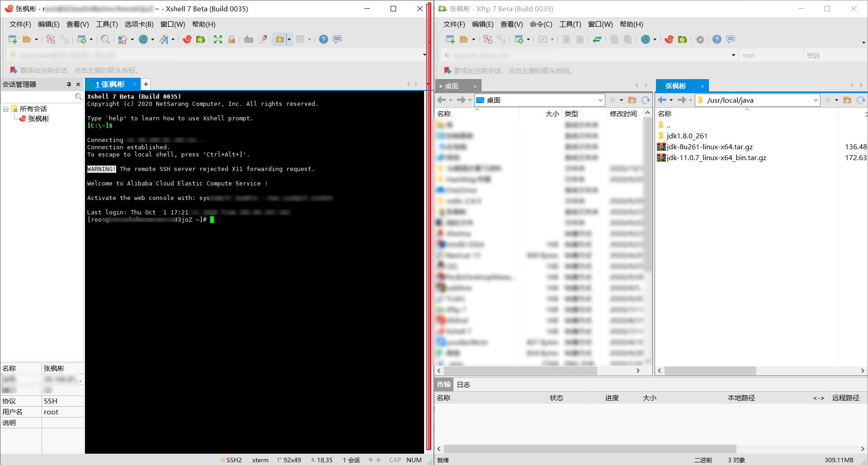
Task: Click local pane horizontal scrollbar
Action: click(520, 370)
